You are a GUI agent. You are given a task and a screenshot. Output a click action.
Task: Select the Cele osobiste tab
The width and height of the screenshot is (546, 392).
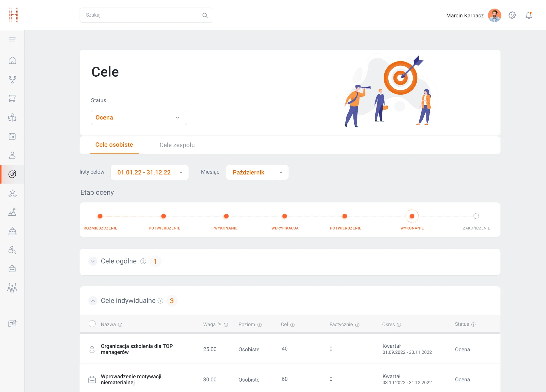[x=114, y=145]
